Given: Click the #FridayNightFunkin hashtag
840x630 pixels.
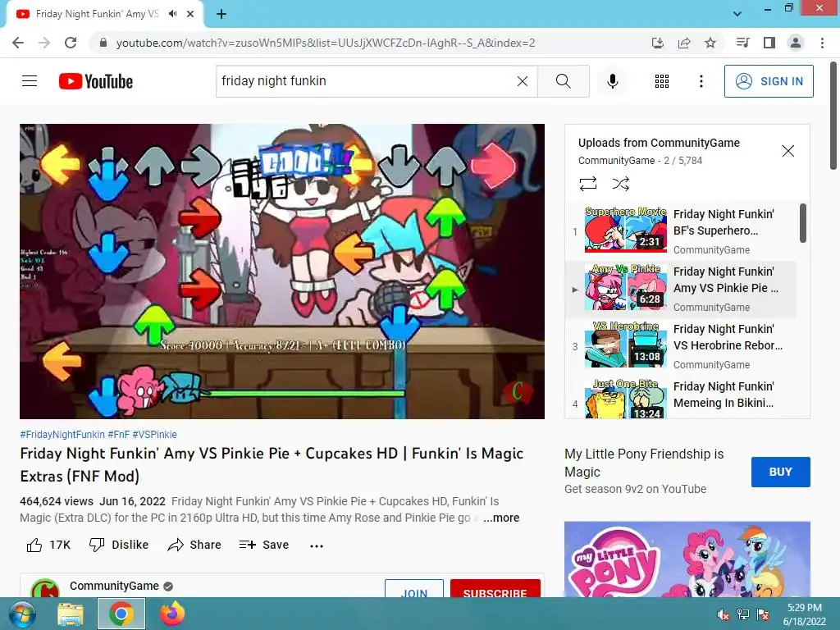Looking at the screenshot, I should (62, 435).
